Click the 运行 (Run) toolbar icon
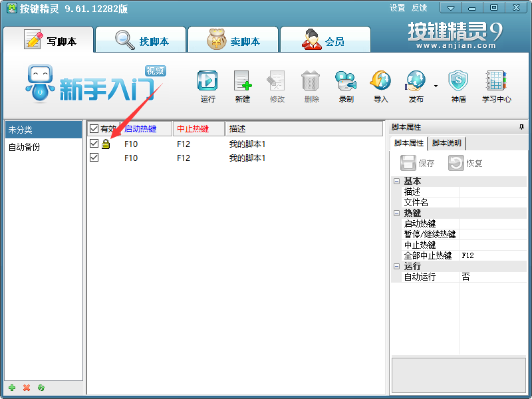 [207, 81]
